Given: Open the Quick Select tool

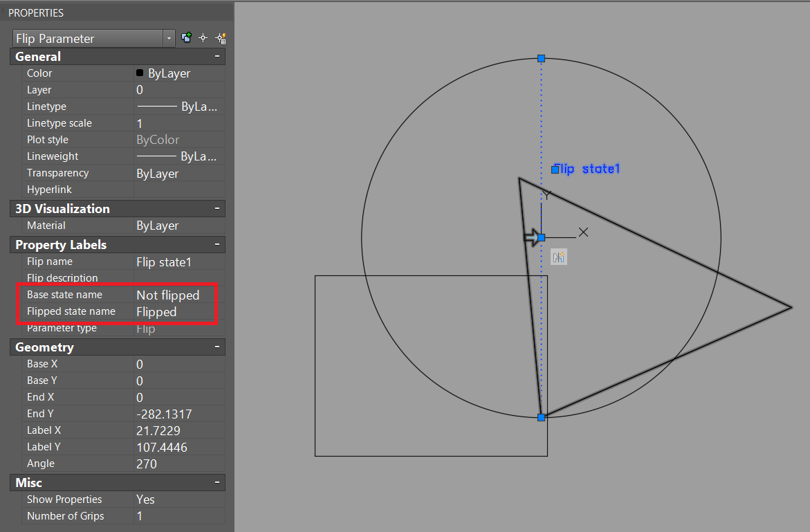Looking at the screenshot, I should (x=221, y=38).
